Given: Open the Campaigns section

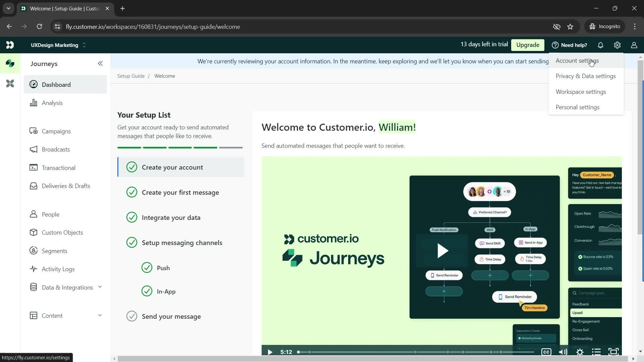Looking at the screenshot, I should pyautogui.click(x=56, y=131).
